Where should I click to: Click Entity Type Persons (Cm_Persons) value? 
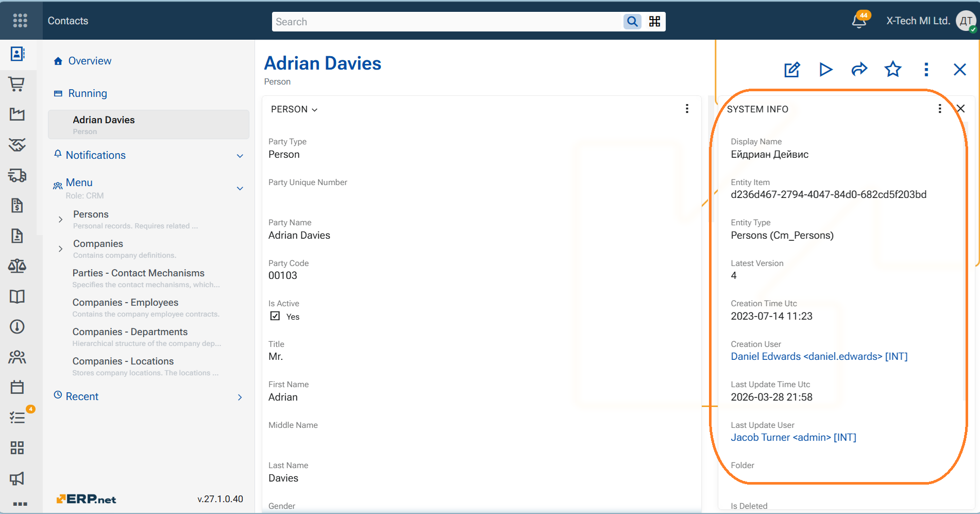coord(782,235)
